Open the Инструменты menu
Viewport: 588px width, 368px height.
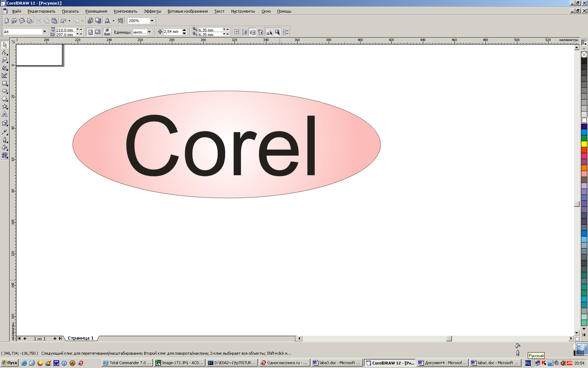tap(243, 11)
